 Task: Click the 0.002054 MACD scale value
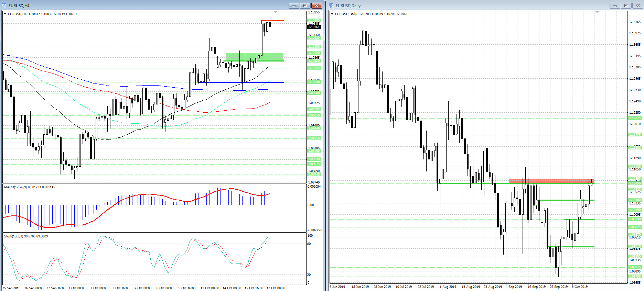(x=314, y=186)
